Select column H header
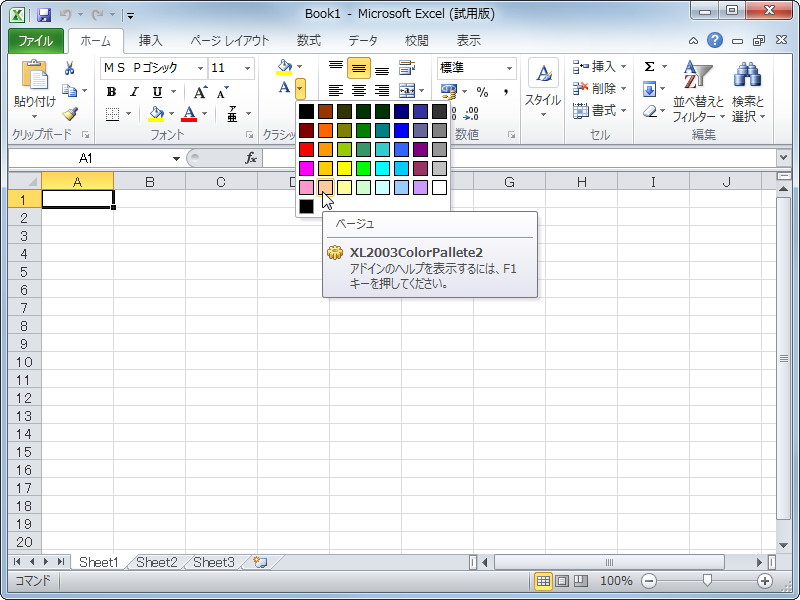Image resolution: width=800 pixels, height=600 pixels. pyautogui.click(x=581, y=182)
